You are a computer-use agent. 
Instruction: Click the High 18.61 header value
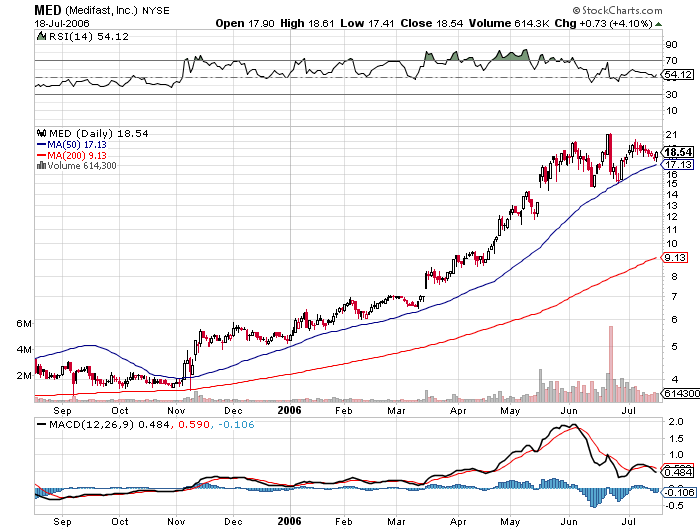[x=307, y=23]
